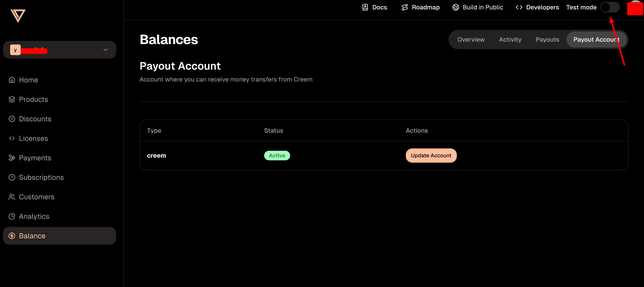View Subscriptions list label
Image resolution: width=644 pixels, height=287 pixels.
pos(41,177)
